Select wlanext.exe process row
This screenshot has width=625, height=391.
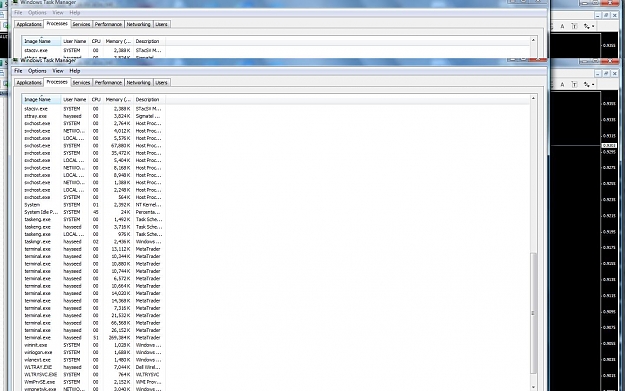[94, 360]
